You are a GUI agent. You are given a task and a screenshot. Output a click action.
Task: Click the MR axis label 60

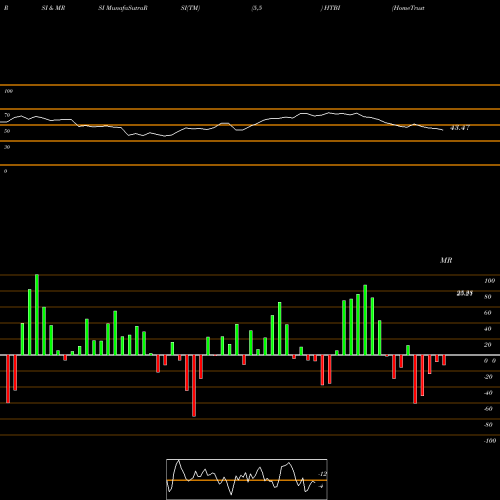(488, 313)
